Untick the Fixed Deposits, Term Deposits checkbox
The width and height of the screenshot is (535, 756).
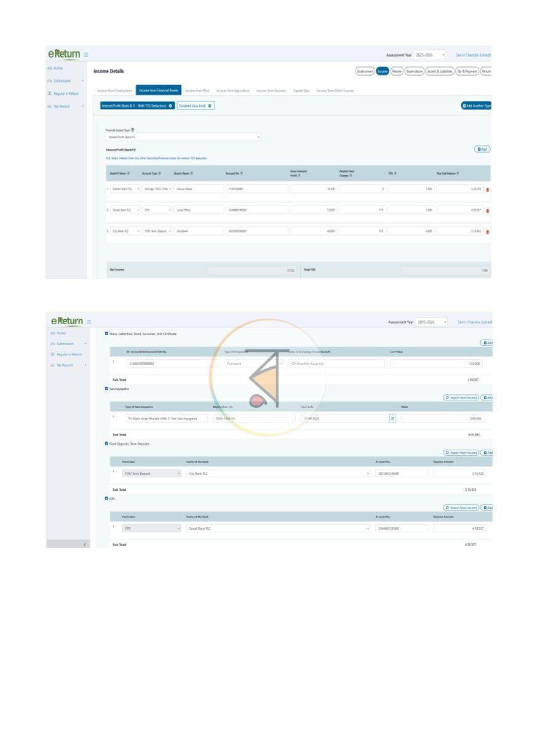tap(106, 444)
